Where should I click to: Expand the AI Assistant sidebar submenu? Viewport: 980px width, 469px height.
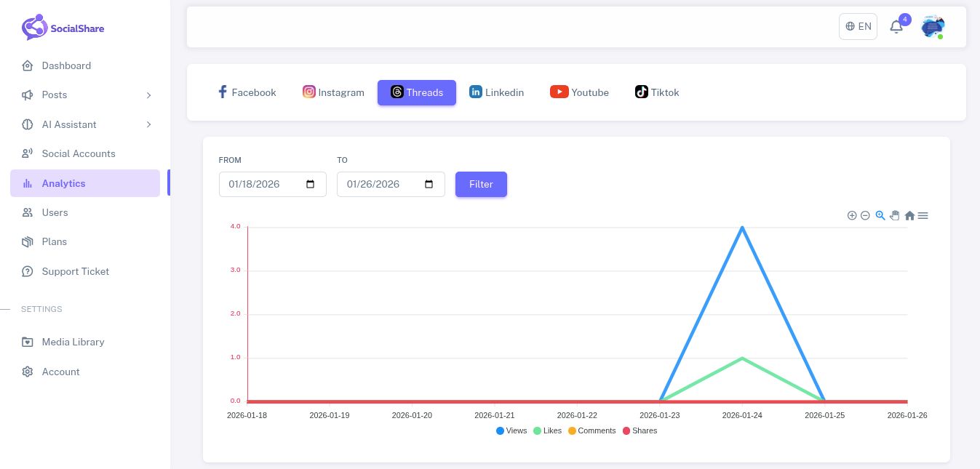click(86, 124)
